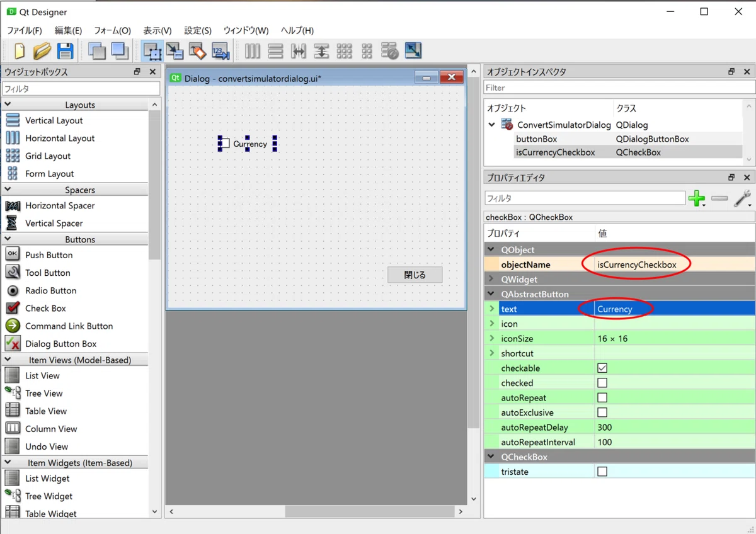Send selected widget to back

pyautogui.click(x=97, y=51)
